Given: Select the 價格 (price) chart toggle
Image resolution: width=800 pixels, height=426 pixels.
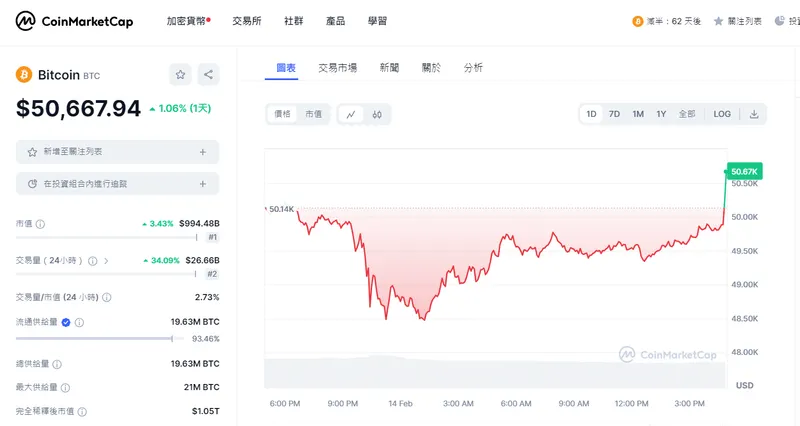Looking at the screenshot, I should (282, 114).
